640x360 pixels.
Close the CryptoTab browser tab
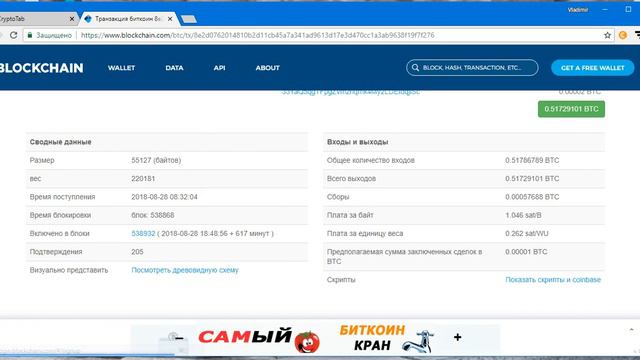tap(72, 19)
